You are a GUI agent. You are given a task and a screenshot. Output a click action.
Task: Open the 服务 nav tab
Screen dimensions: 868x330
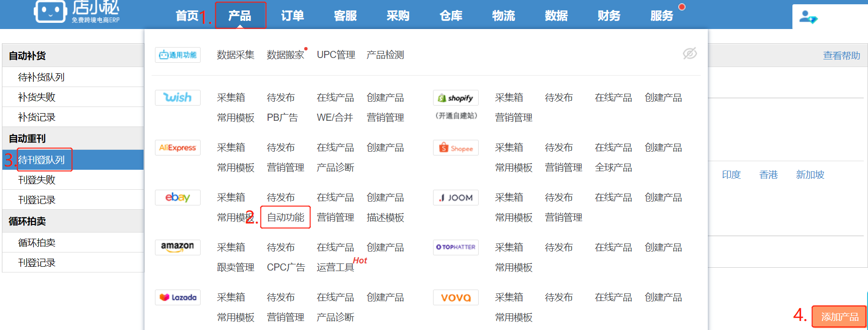pos(662,16)
